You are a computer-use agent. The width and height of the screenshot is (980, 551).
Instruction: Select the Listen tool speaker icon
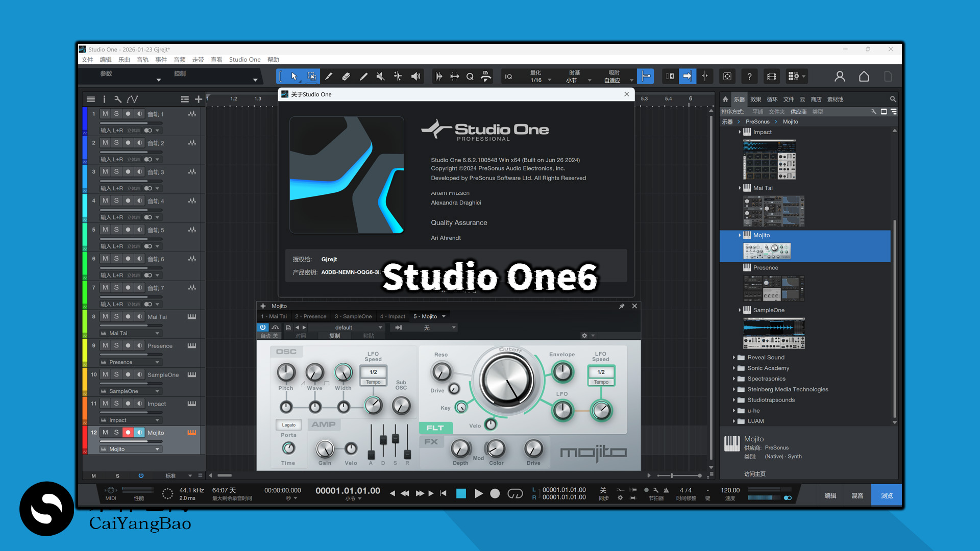[x=415, y=76]
